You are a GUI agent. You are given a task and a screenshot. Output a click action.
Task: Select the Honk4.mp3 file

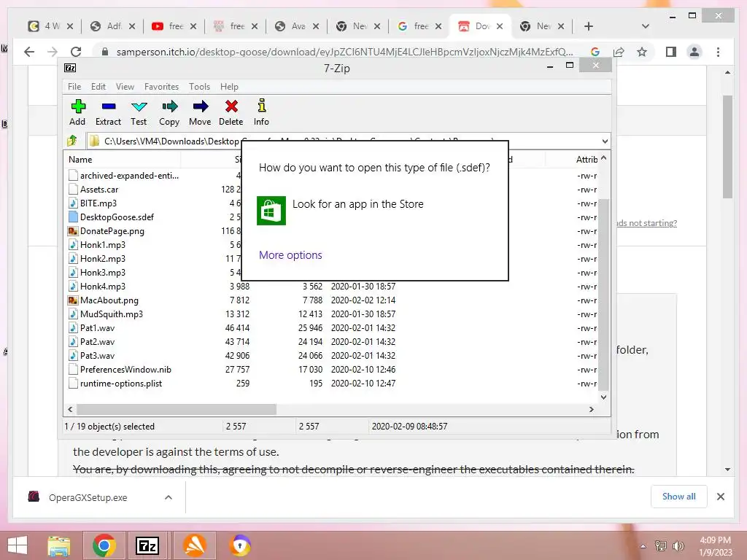coord(102,286)
